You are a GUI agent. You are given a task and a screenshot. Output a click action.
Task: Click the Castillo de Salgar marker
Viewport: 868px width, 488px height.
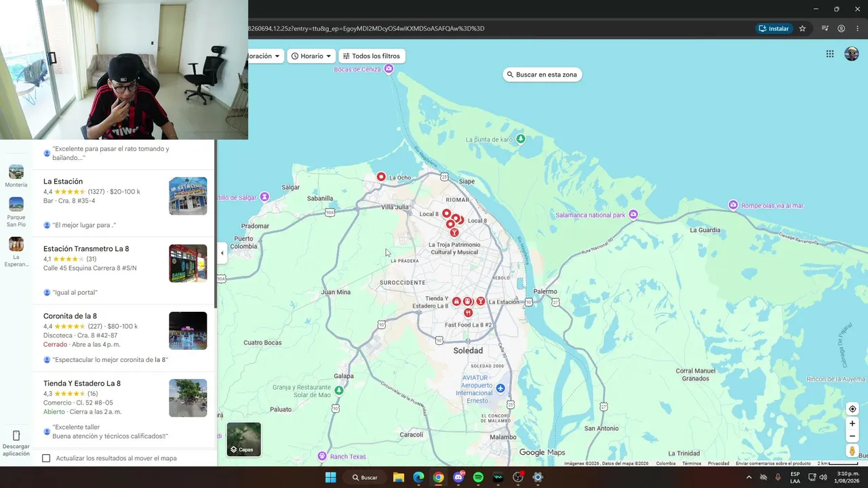point(264,197)
